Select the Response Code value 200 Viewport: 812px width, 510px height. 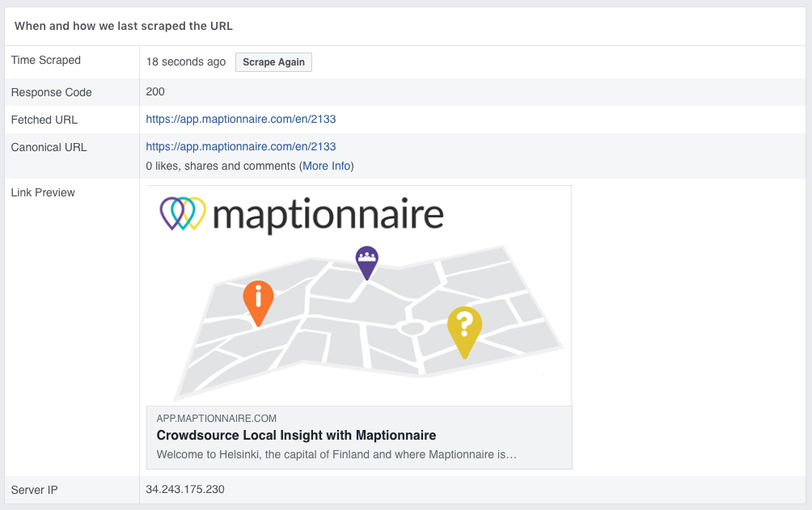(155, 91)
